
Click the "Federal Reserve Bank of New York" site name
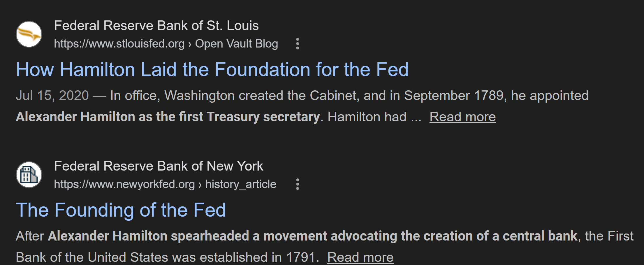pyautogui.click(x=159, y=166)
